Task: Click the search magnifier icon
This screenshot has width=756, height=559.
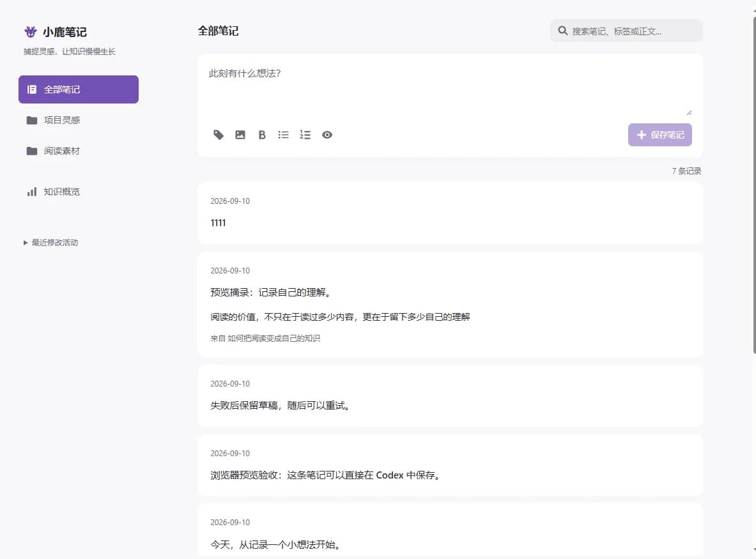Action: coord(562,31)
